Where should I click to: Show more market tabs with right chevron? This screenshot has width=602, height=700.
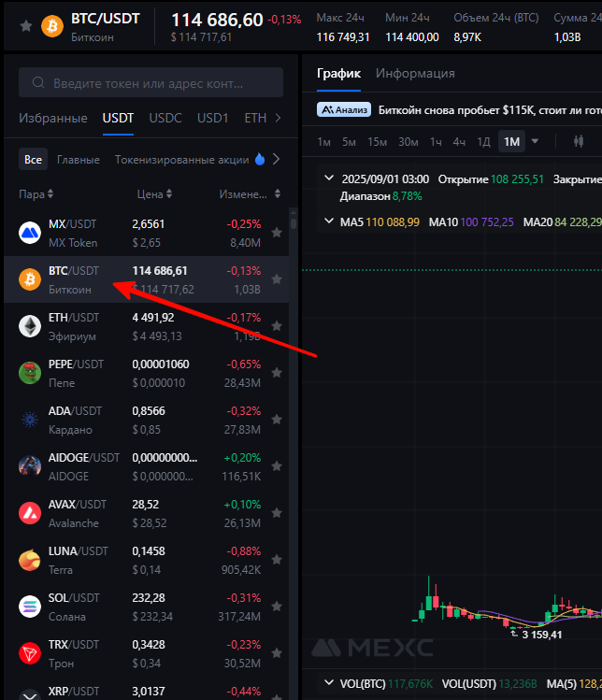(278, 118)
